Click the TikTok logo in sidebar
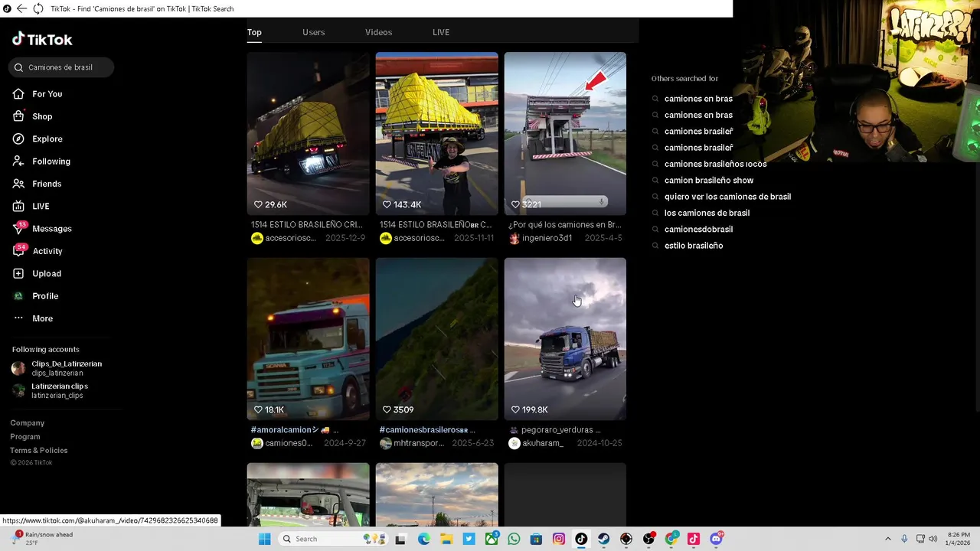 point(42,39)
